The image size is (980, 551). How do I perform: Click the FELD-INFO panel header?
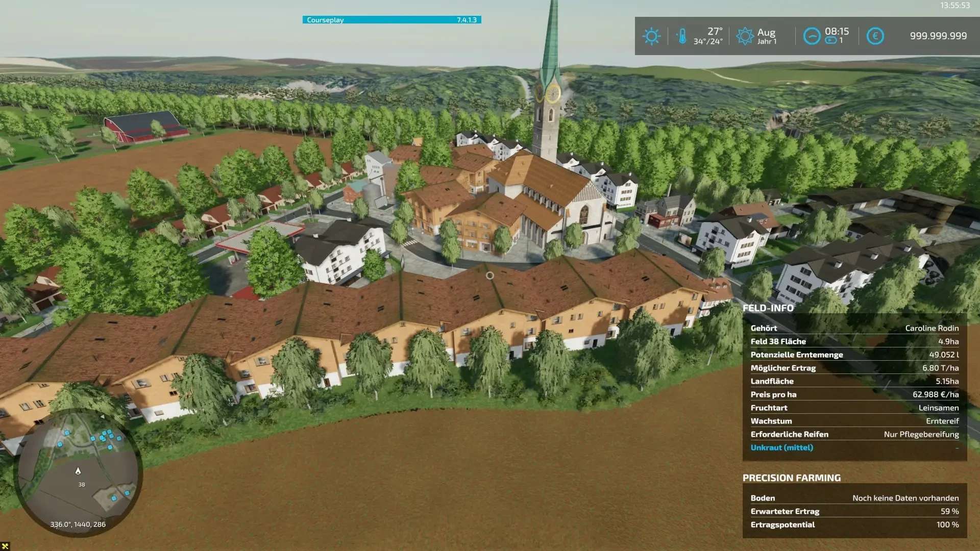pyautogui.click(x=768, y=308)
